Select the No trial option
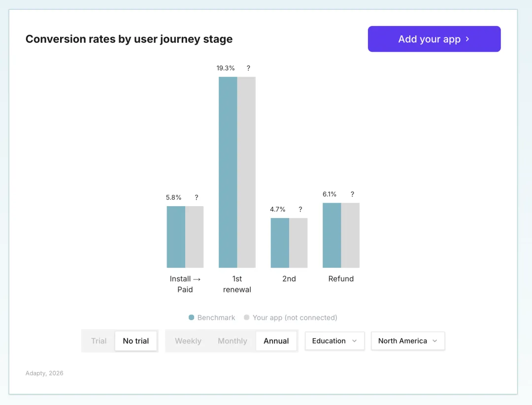 tap(135, 341)
